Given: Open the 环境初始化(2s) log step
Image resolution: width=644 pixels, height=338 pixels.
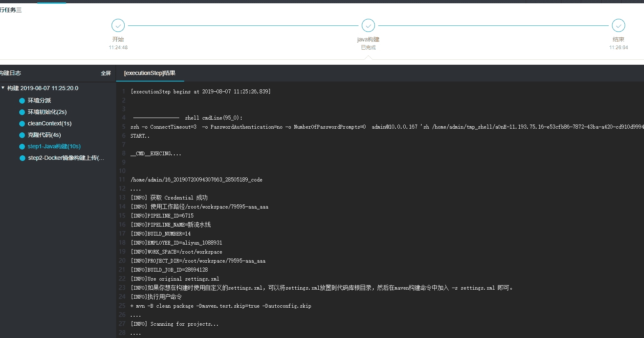Looking at the screenshot, I should pos(47,112).
